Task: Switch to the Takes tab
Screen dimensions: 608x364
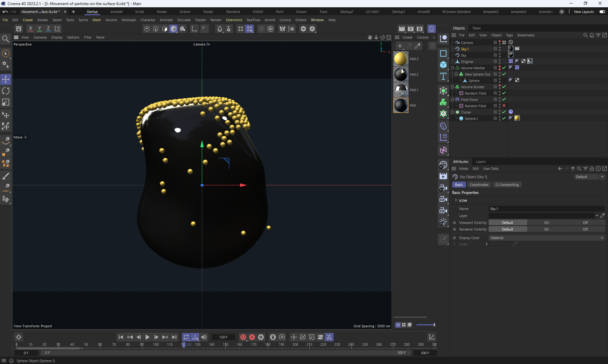Action: click(x=476, y=28)
